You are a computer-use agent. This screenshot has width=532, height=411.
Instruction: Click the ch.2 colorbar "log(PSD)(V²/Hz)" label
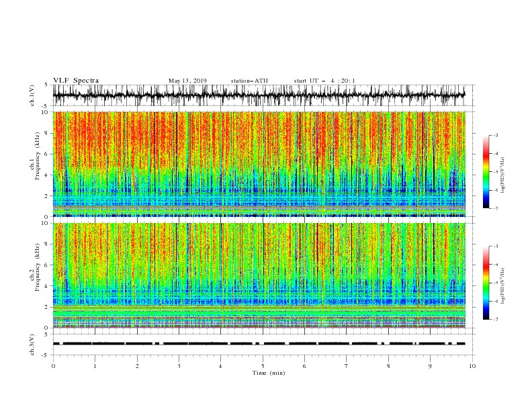[x=503, y=285]
